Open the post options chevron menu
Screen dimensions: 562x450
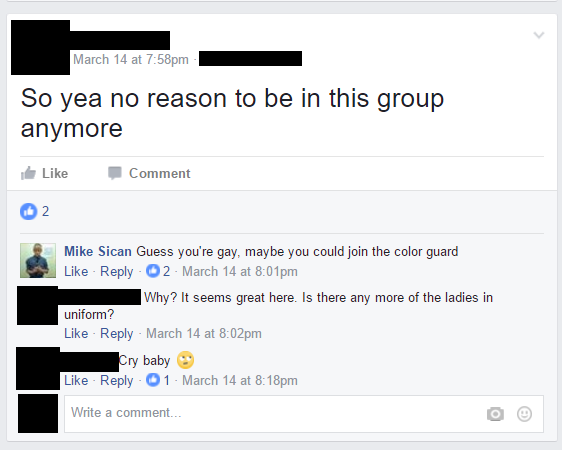point(539,35)
